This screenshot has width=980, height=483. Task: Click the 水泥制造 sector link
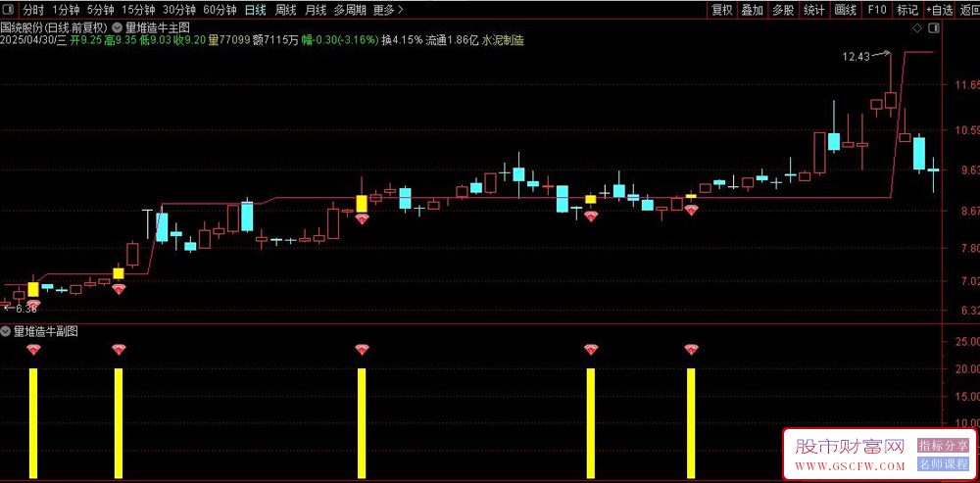point(503,40)
